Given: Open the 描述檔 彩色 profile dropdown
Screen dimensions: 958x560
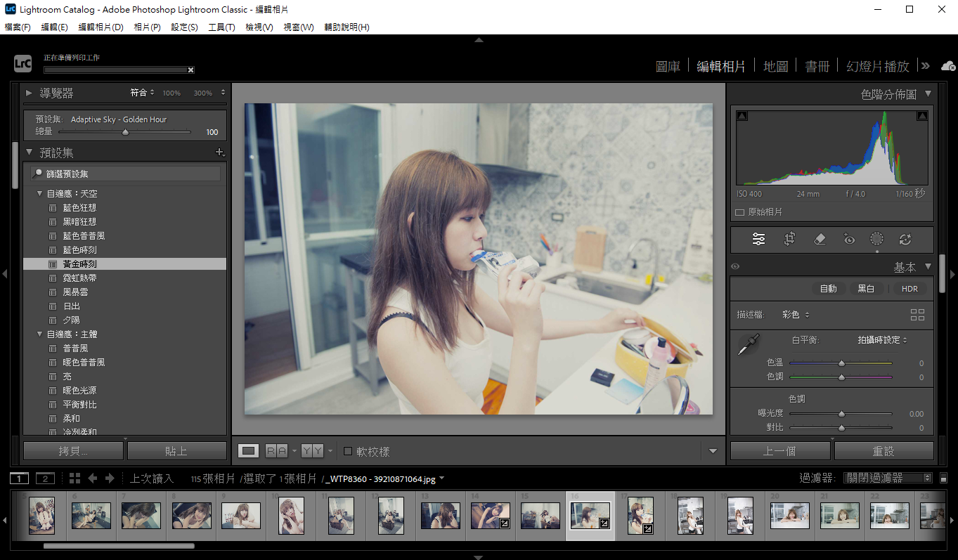Looking at the screenshot, I should click(x=796, y=315).
